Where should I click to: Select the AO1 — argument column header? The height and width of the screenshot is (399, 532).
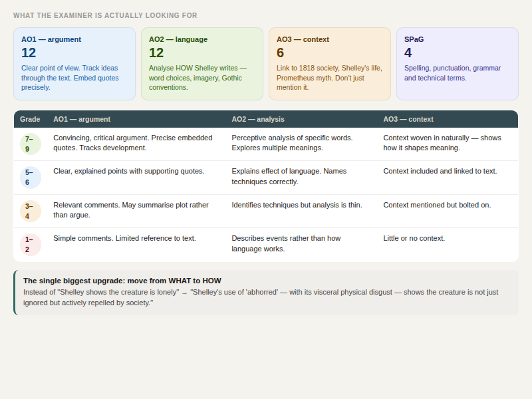[x=81, y=120]
